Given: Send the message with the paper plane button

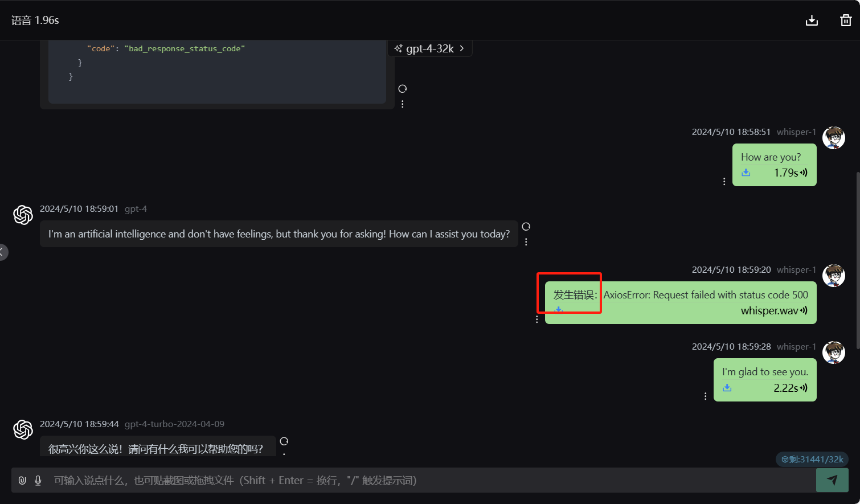Looking at the screenshot, I should tap(832, 480).
